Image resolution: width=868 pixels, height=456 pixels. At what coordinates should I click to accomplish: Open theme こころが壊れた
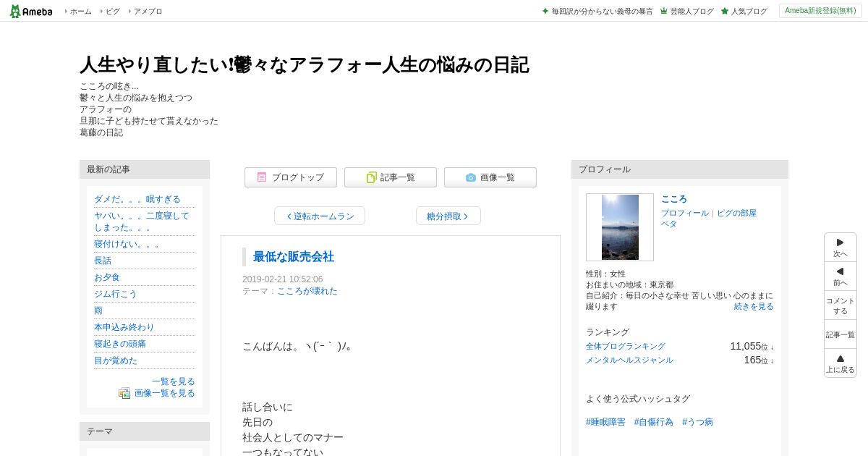[x=307, y=291]
